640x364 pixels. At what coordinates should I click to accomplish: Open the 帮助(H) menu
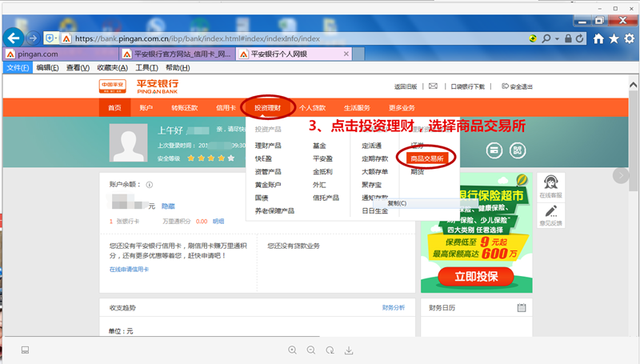point(178,68)
